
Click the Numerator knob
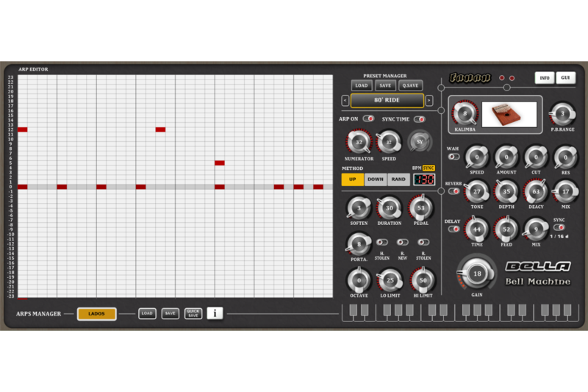click(359, 142)
